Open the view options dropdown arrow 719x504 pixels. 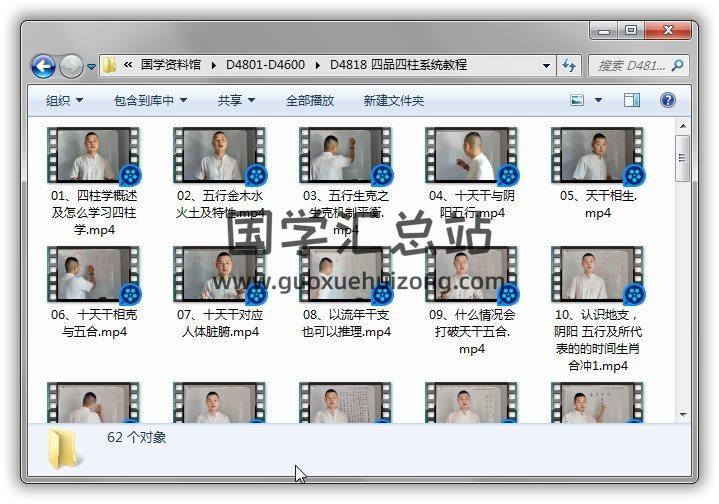tap(598, 100)
